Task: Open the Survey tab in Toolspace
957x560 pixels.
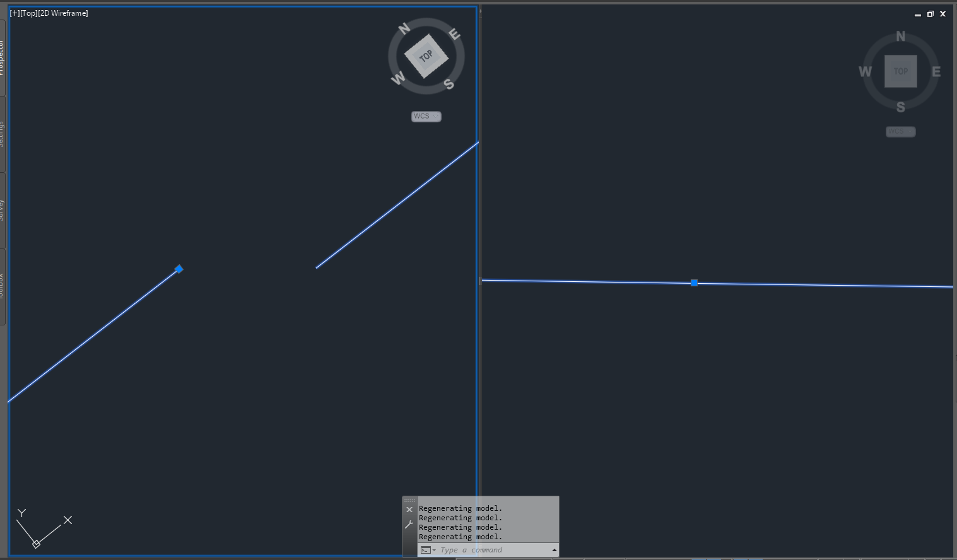Action: pos(3,211)
